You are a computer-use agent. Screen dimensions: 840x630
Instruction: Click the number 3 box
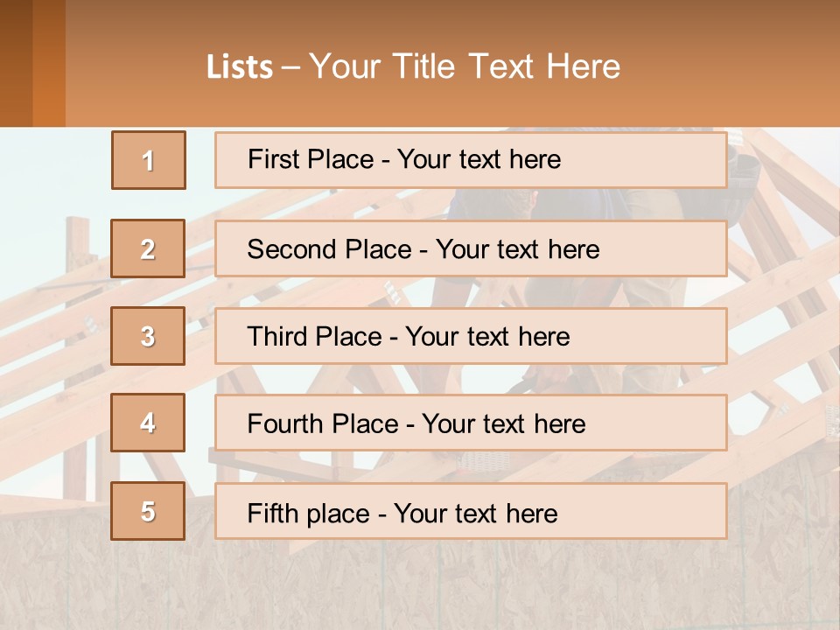point(148,336)
